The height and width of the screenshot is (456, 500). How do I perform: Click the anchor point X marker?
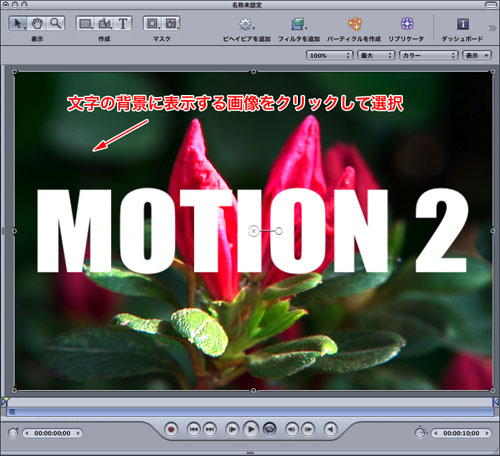[x=254, y=231]
